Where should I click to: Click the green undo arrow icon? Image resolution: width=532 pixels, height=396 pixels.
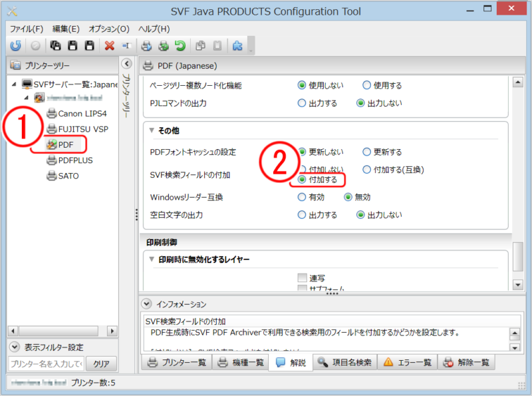pyautogui.click(x=180, y=46)
